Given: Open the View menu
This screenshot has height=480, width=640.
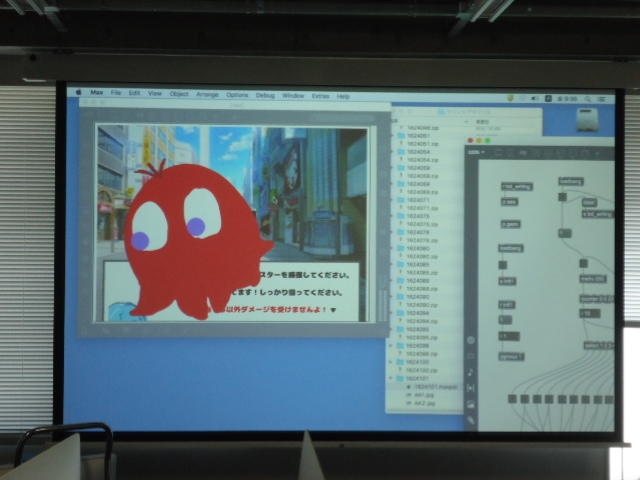Looking at the screenshot, I should point(155,93).
